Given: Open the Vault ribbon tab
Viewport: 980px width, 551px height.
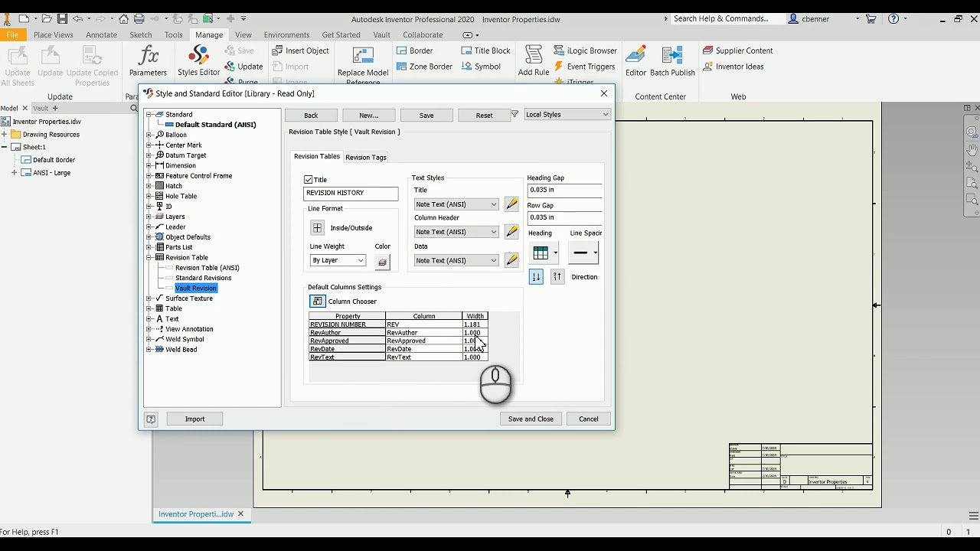Looking at the screenshot, I should [381, 34].
